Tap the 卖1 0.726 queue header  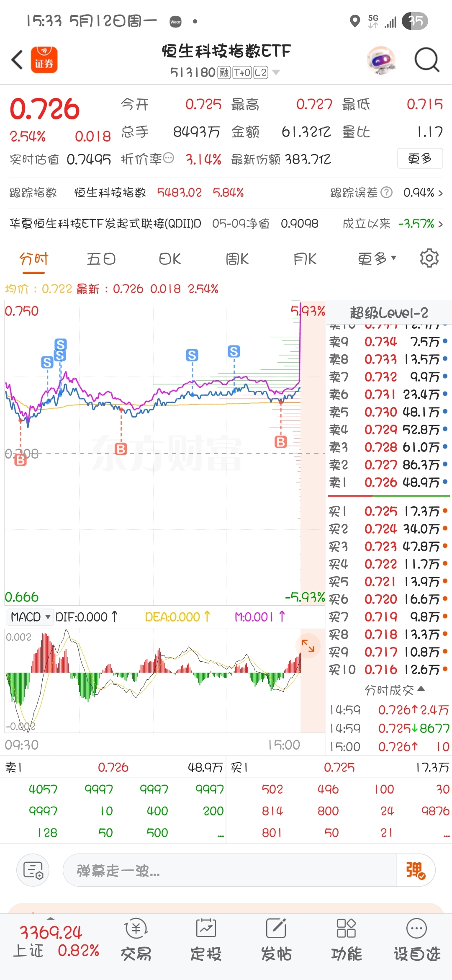point(113,767)
